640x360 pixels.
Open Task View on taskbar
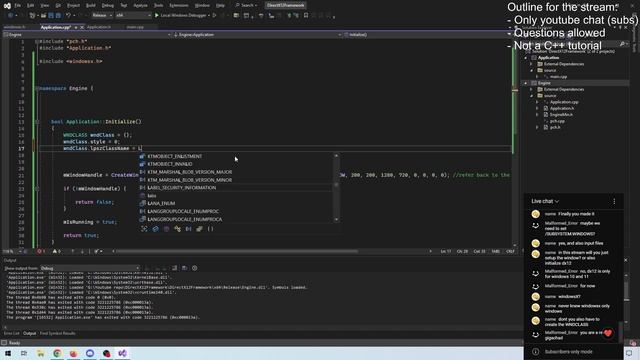(x=24, y=353)
